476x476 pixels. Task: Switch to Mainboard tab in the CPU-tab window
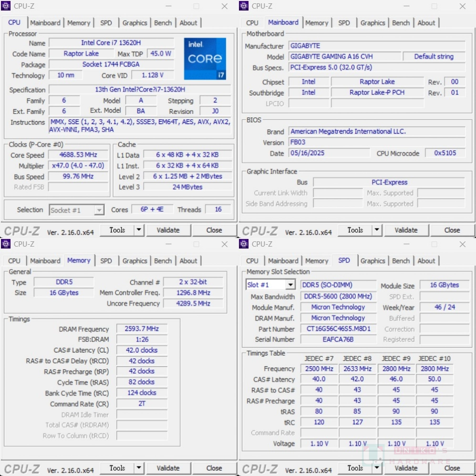tap(45, 23)
